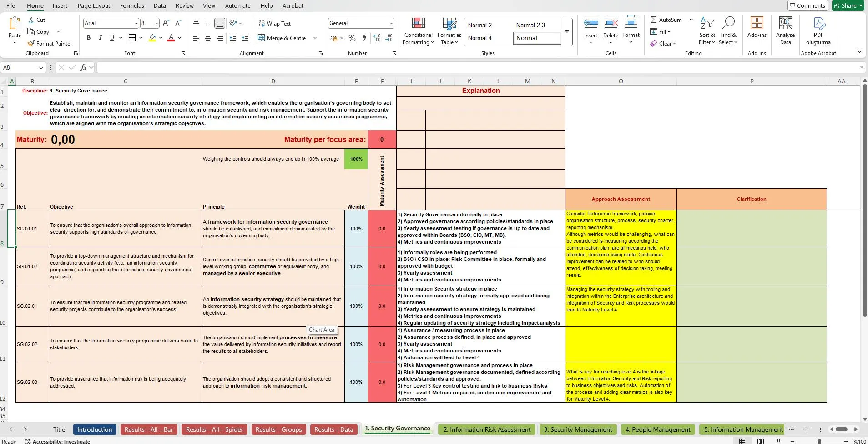The height and width of the screenshot is (444, 868).
Task: Open Format as Table gallery
Action: point(449,31)
